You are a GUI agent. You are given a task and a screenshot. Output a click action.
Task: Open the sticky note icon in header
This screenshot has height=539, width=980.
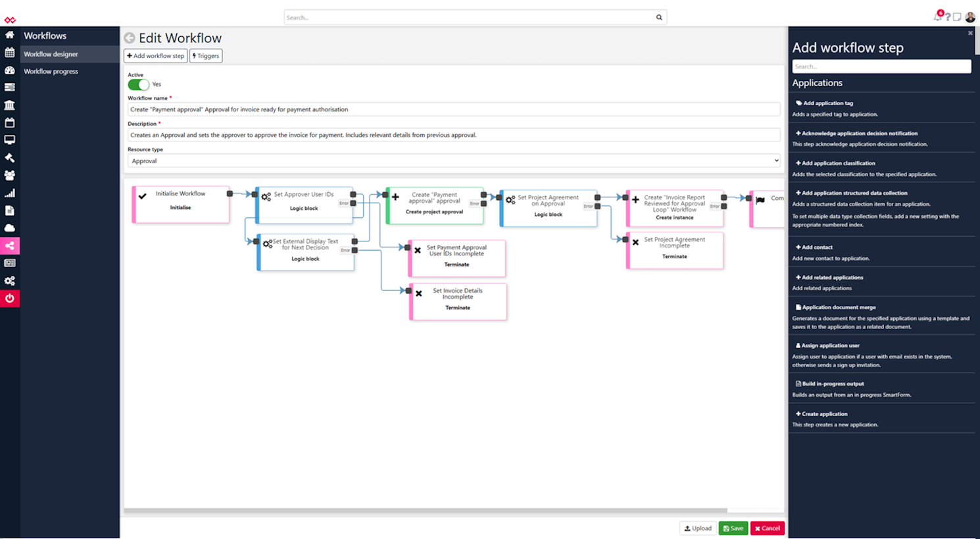(958, 17)
